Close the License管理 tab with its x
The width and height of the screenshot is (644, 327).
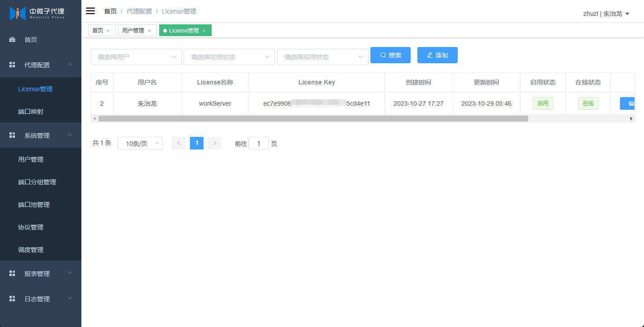[204, 31]
